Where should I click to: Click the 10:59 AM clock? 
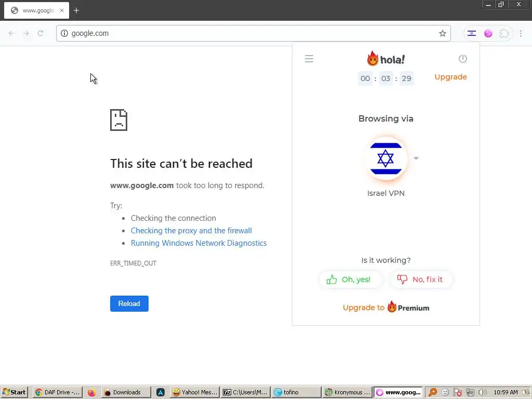click(x=506, y=392)
